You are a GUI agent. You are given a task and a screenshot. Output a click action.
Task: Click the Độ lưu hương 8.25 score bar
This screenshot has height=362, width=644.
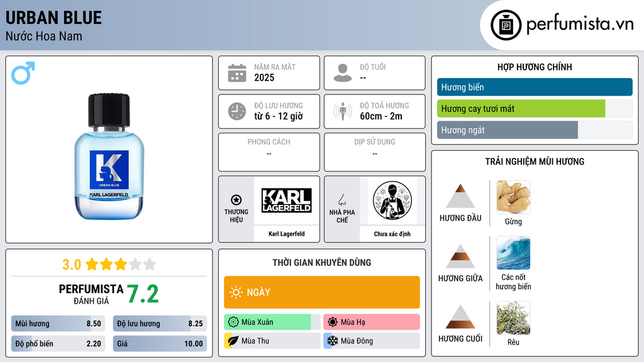160,324
